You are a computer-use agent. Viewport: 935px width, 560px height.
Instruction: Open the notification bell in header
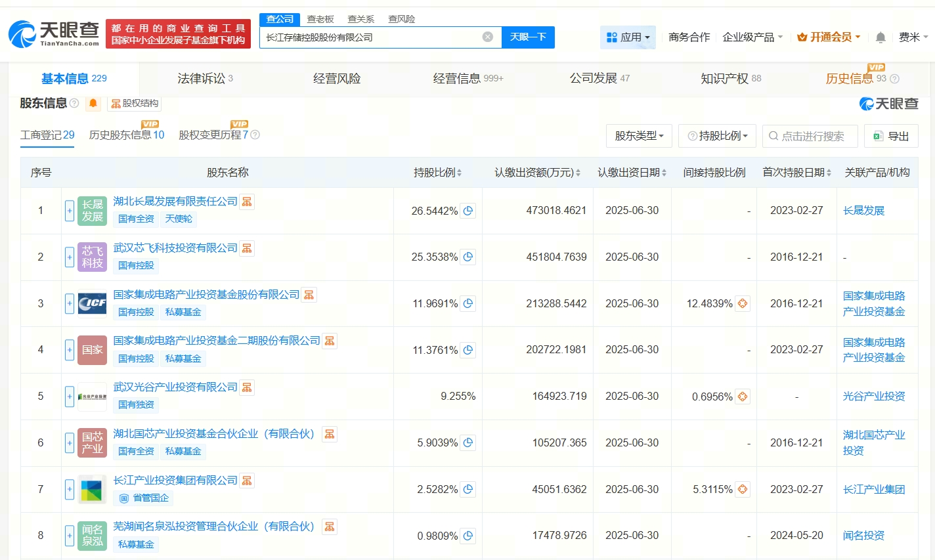[x=881, y=37]
